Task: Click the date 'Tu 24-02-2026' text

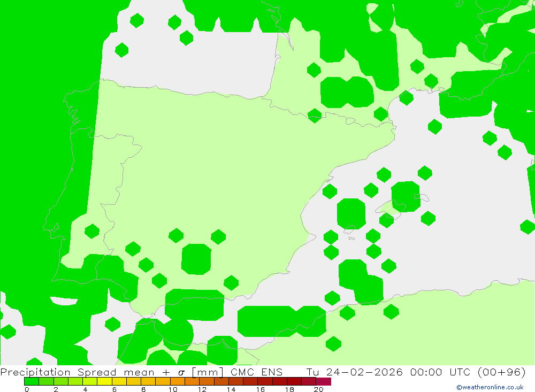Action: (x=355, y=372)
